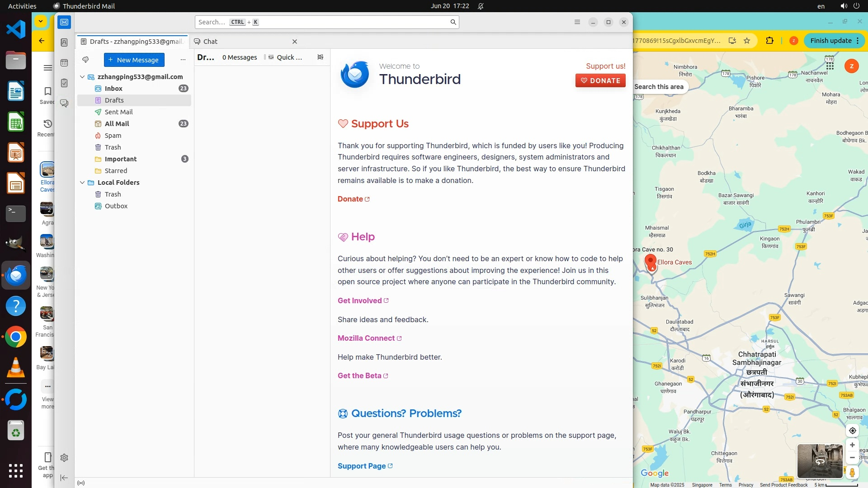Switch to the Chat tab
The height and width of the screenshot is (488, 868).
(x=210, y=42)
